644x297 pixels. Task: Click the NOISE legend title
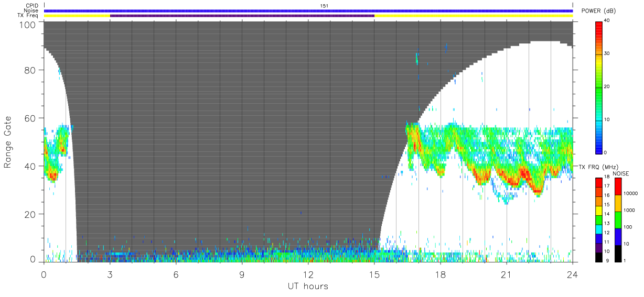(620, 173)
